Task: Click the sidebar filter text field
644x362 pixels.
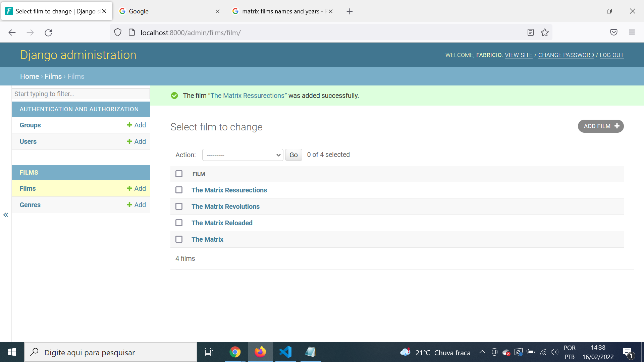Action: tap(80, 94)
